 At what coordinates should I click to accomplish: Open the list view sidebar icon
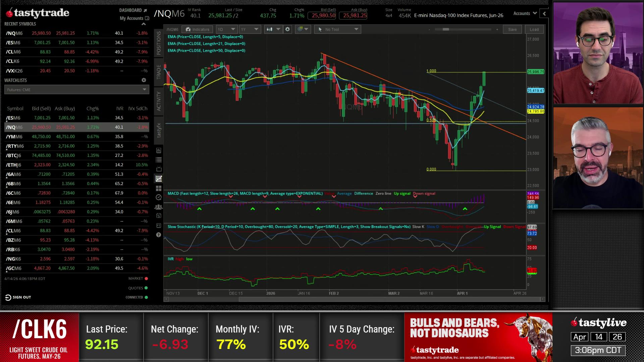(x=159, y=160)
